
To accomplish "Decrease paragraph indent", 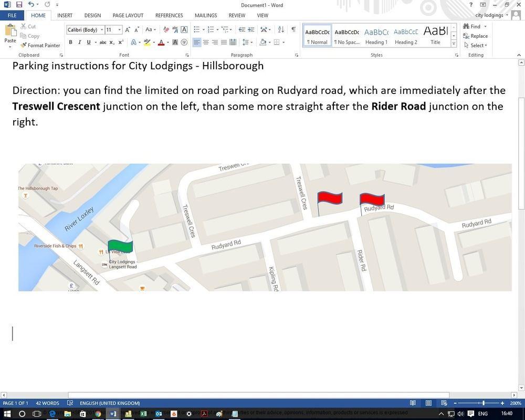I will [x=241, y=30].
